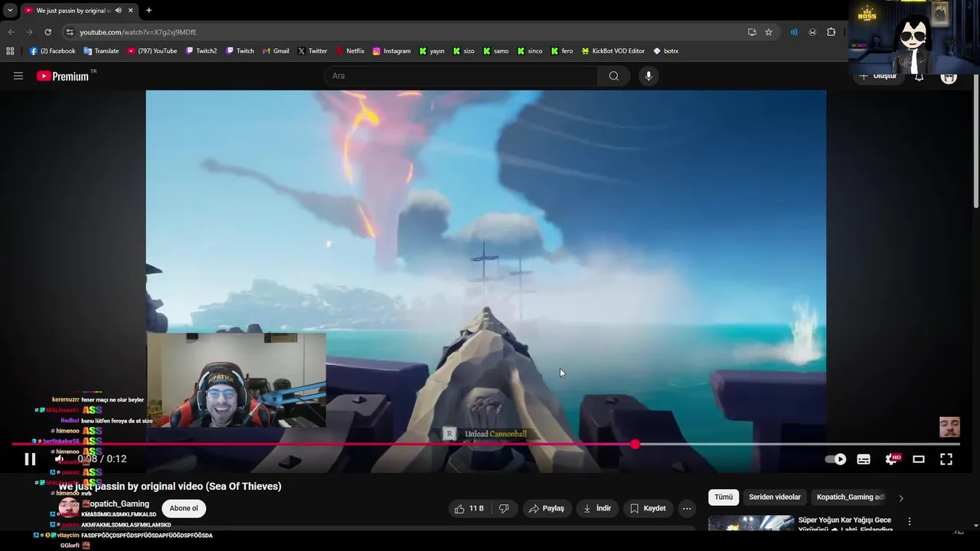This screenshot has width=980, height=551.
Task: Open the Gmail bookmark
Action: click(276, 51)
